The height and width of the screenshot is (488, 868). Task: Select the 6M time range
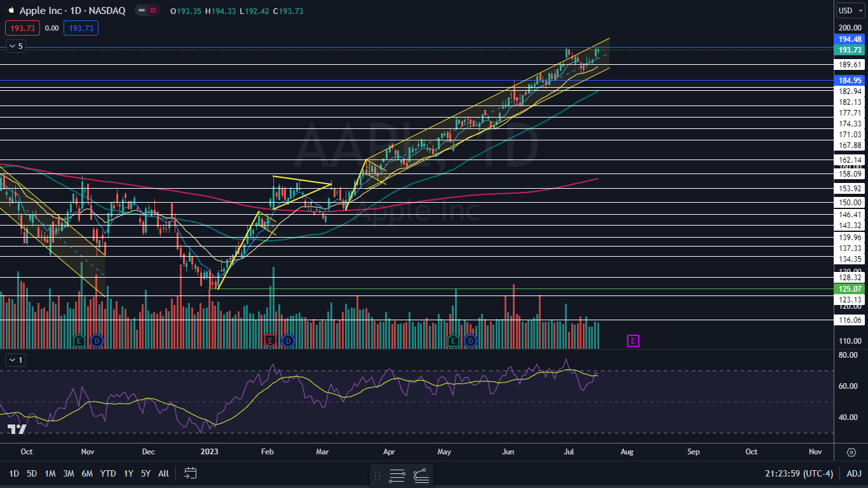coord(88,473)
